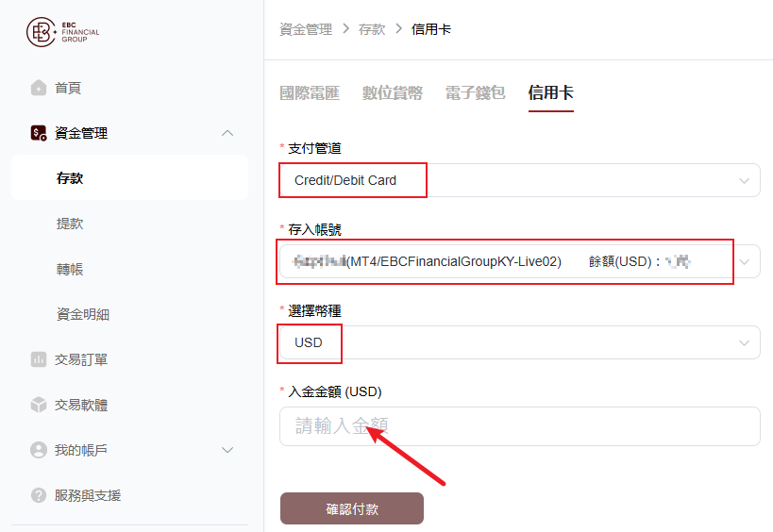Open the 選擇幣種 currency dropdown

(x=520, y=342)
